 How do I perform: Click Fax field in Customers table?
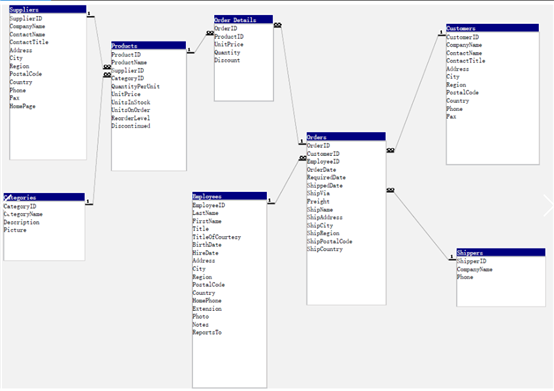pos(451,117)
